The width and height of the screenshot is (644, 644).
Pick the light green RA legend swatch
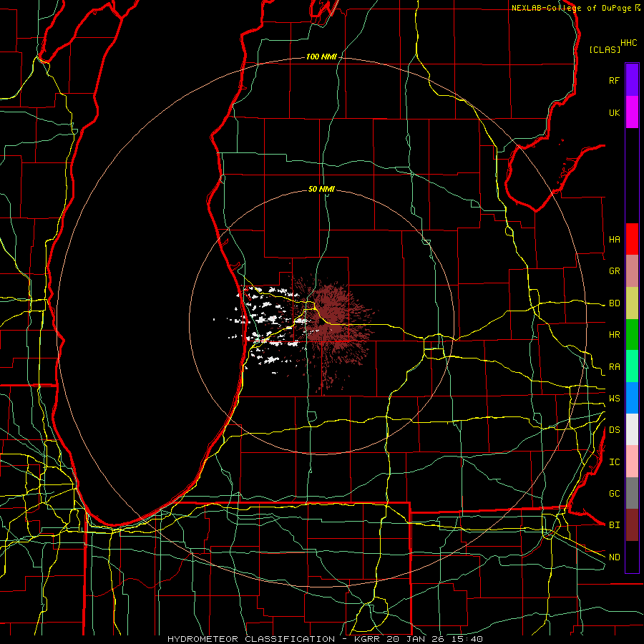tap(632, 366)
